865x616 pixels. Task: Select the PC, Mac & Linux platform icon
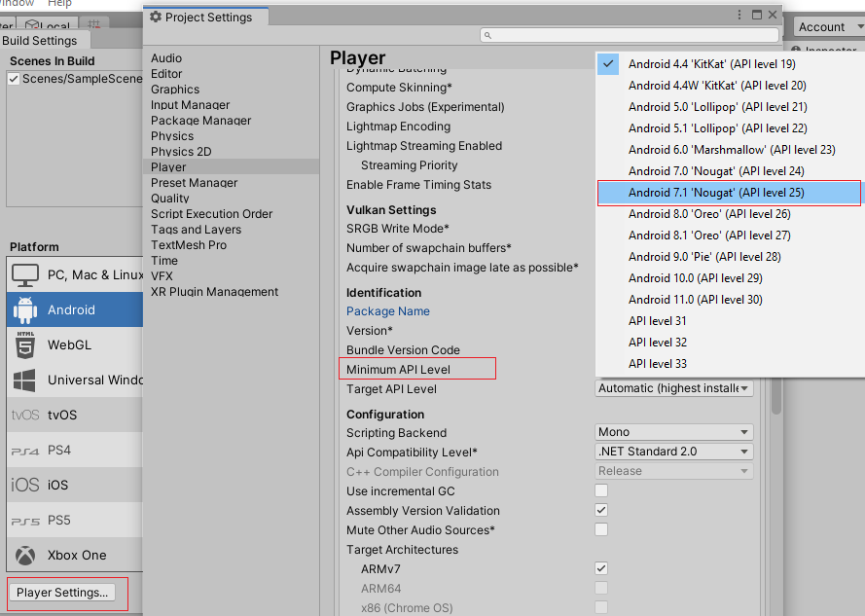click(x=25, y=274)
